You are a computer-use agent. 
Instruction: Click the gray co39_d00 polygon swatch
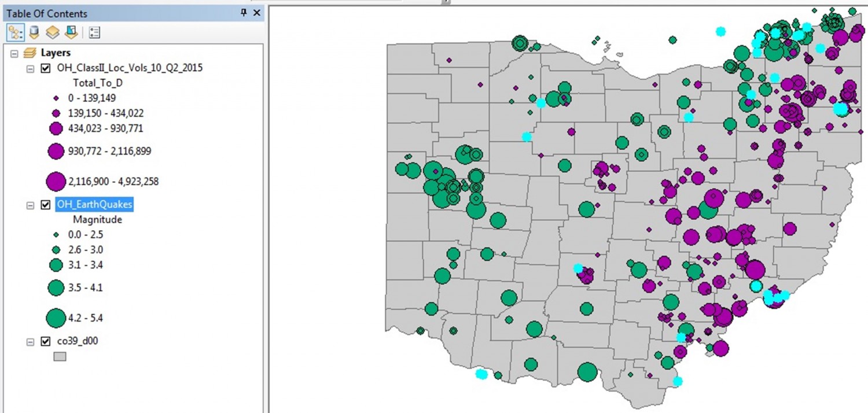pos(61,356)
